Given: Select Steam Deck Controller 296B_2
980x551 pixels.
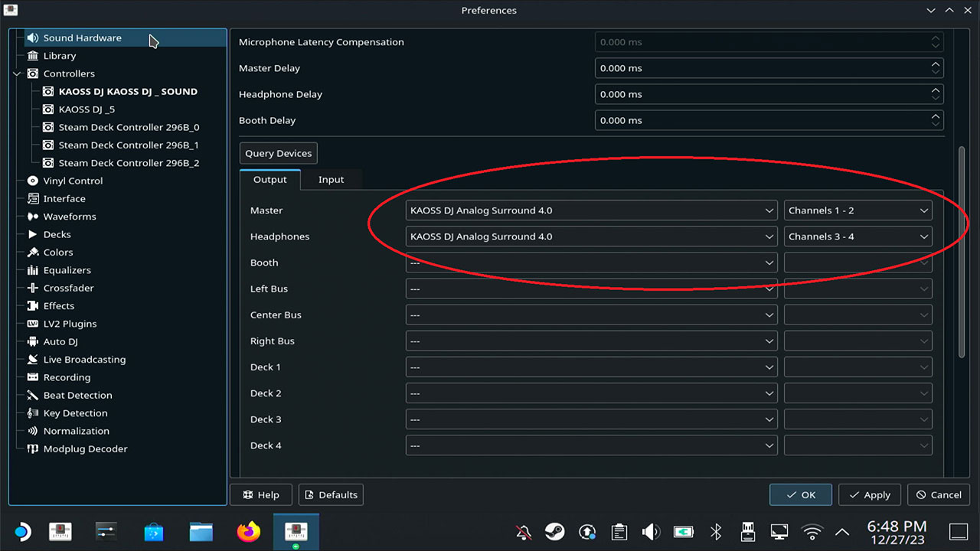Looking at the screenshot, I should click(x=129, y=163).
